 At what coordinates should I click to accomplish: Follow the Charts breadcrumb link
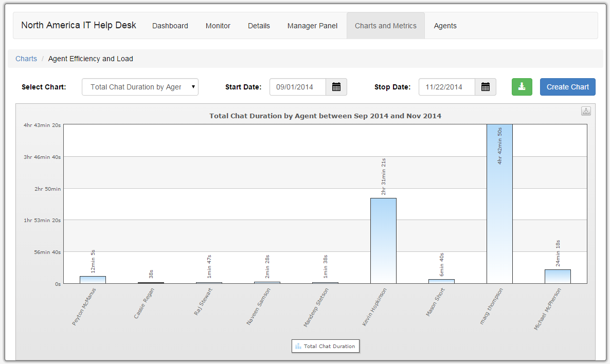pyautogui.click(x=26, y=59)
